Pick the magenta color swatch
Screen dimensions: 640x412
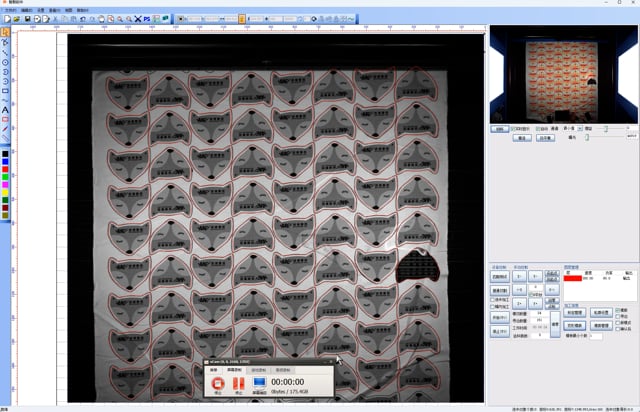[5, 185]
